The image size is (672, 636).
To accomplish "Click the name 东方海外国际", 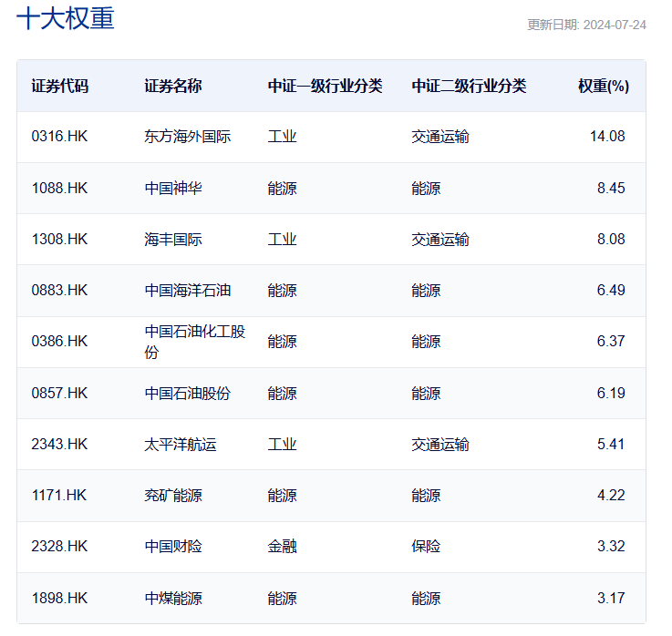I will (187, 136).
